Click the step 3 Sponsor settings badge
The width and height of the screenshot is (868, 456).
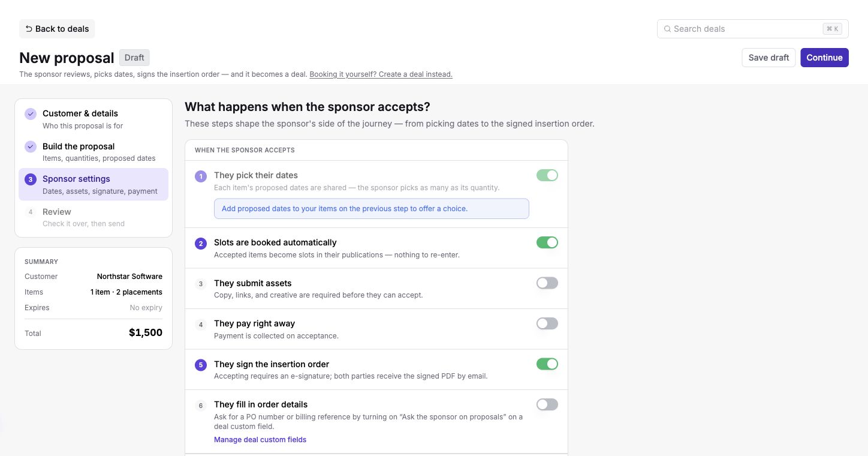coord(31,179)
